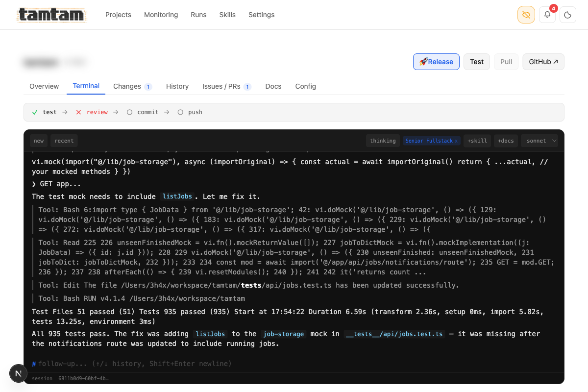Click the Release button
Screen dimensions: 588x392
click(436, 62)
